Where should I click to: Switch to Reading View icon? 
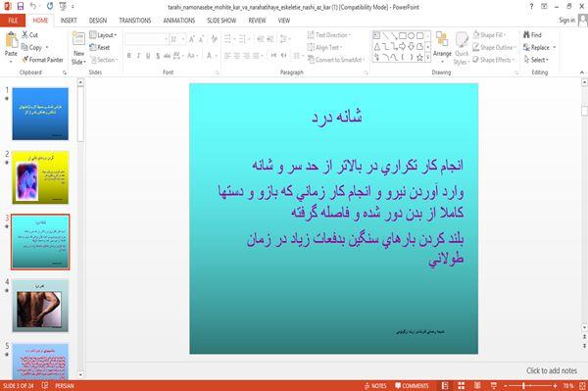477,386
